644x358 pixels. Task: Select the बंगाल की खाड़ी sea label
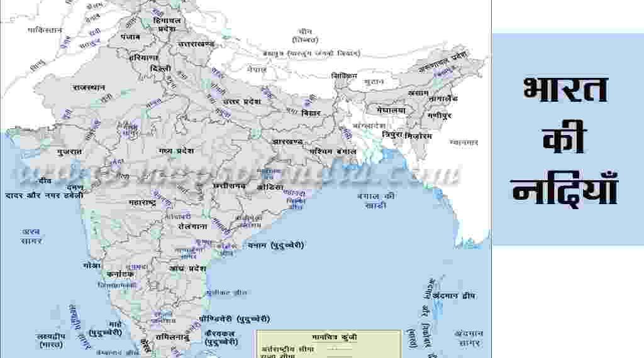[376, 200]
